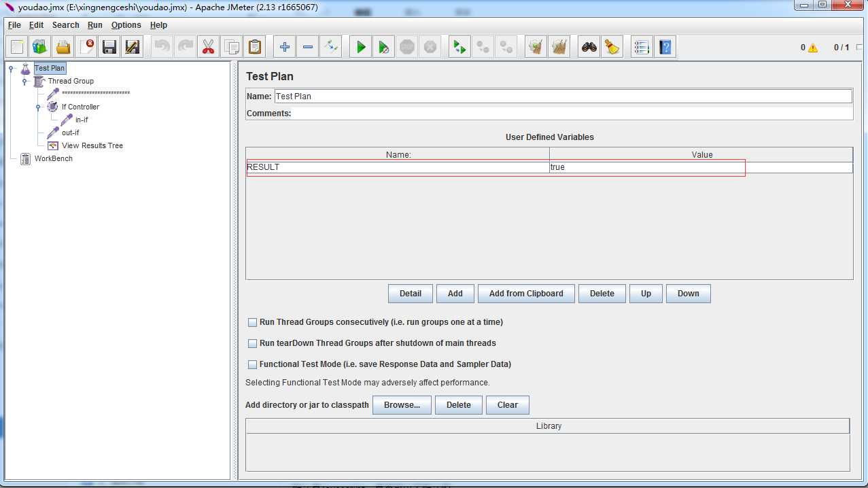Collapse the If Controller node handle
This screenshot has width=868, height=488.
38,107
